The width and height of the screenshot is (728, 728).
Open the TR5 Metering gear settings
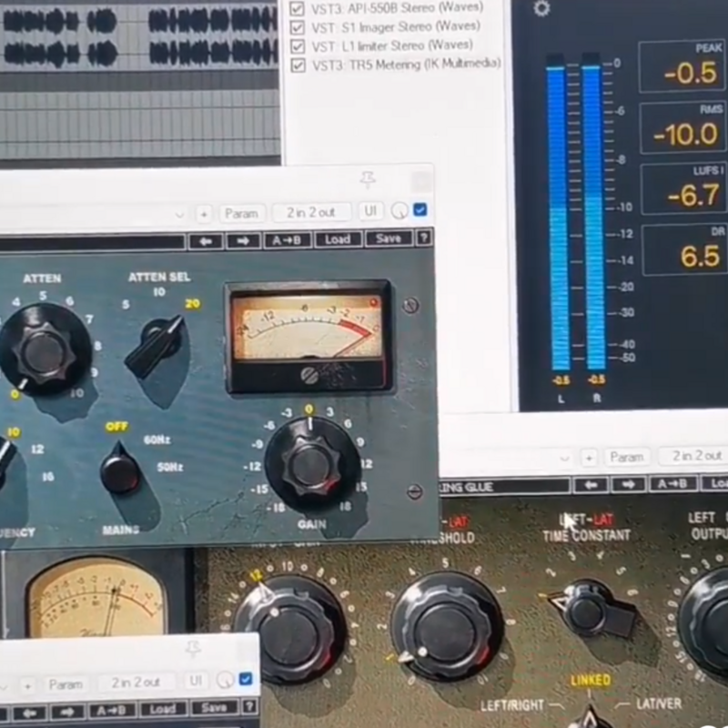point(541,9)
